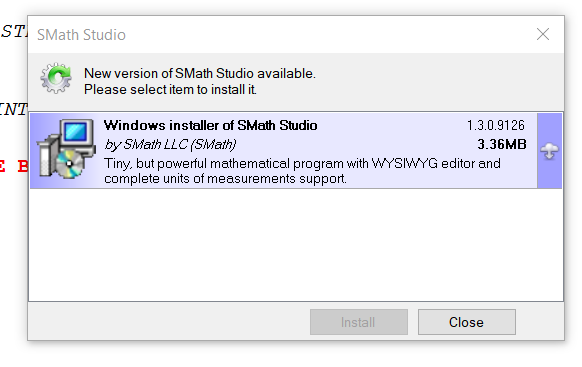Click the italic NT text at left edge
Screen dimensions: 582x367
(14, 109)
